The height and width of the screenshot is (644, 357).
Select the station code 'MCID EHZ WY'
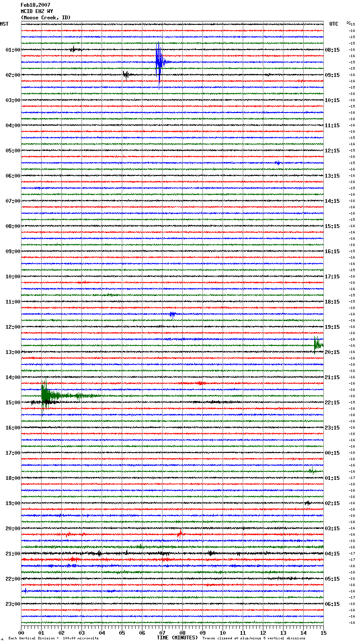pyautogui.click(x=37, y=11)
